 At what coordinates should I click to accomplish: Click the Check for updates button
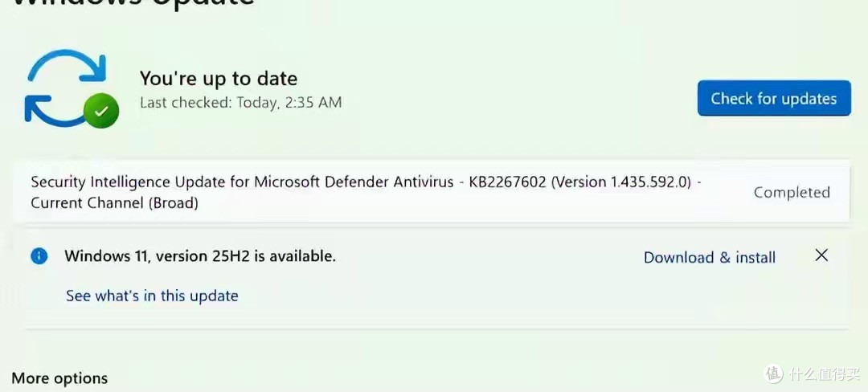coord(774,98)
